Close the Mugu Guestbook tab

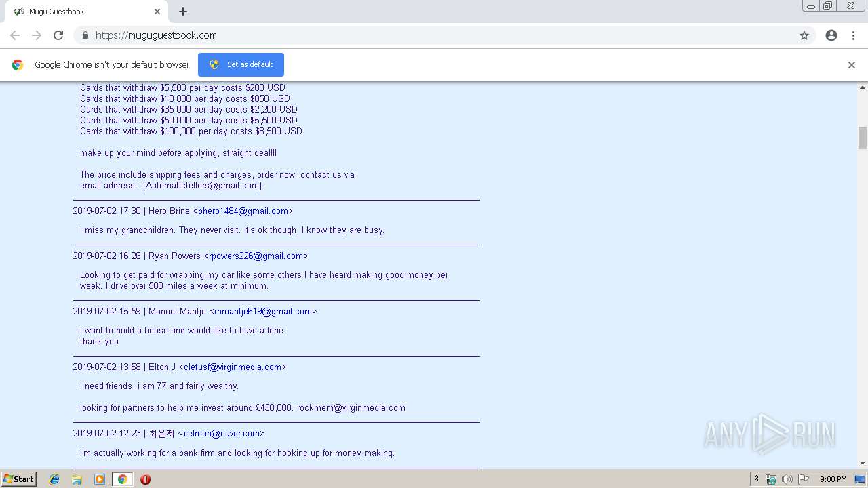pyautogui.click(x=157, y=12)
